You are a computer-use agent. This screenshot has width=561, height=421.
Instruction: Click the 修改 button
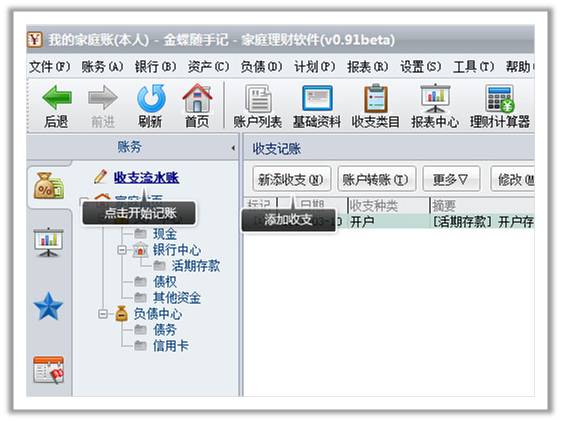(514, 179)
